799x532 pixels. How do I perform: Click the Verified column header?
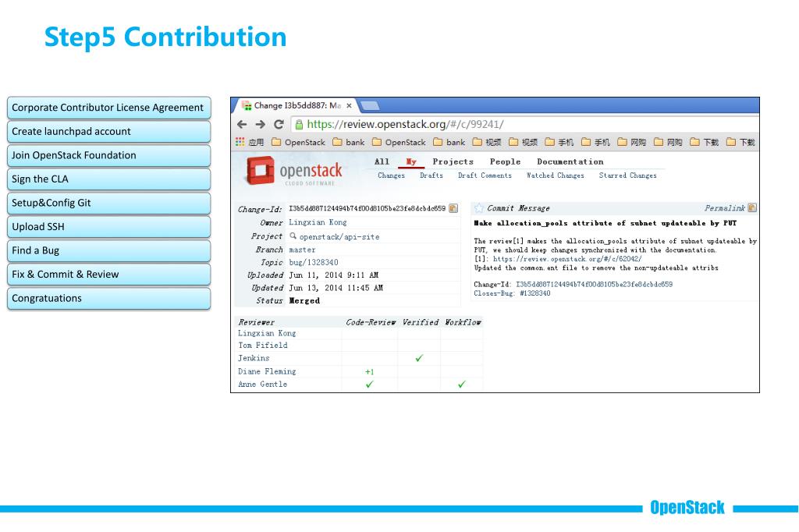pyautogui.click(x=420, y=322)
